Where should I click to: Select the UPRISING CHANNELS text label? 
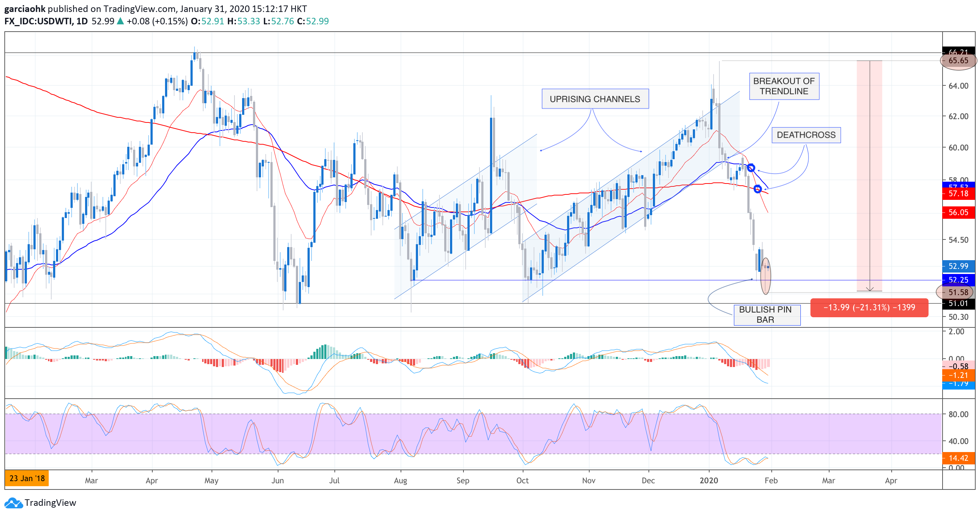pyautogui.click(x=595, y=99)
